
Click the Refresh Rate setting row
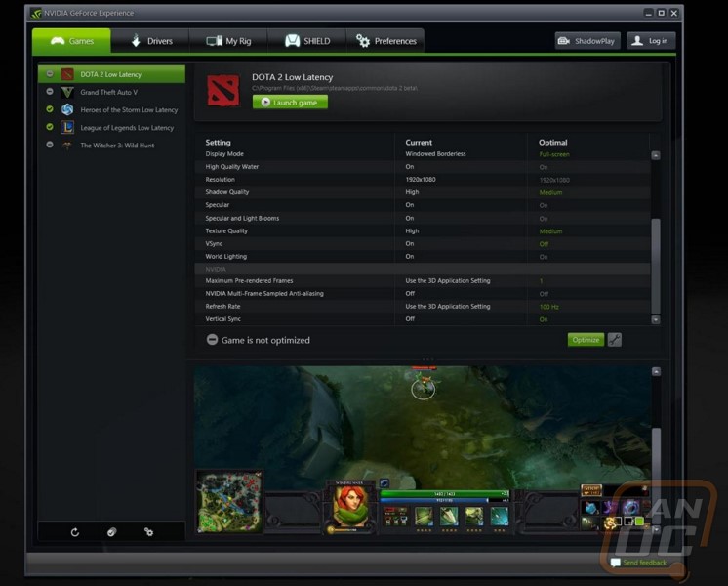tap(422, 307)
